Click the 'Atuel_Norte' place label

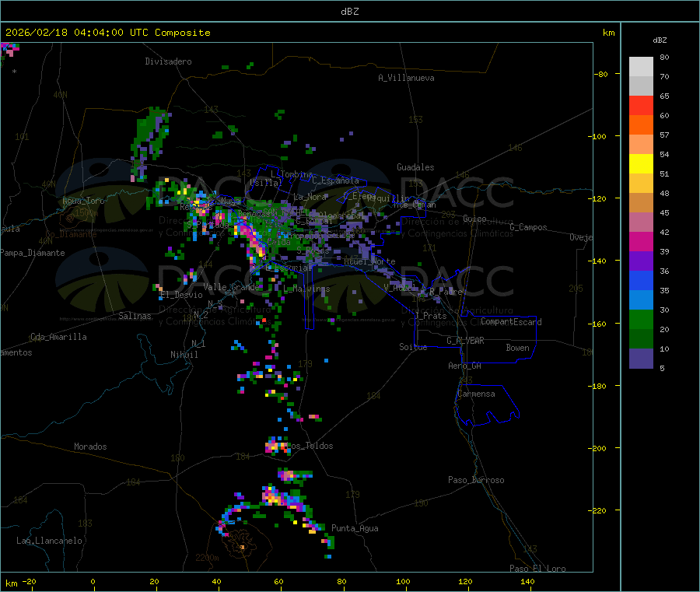369,261
